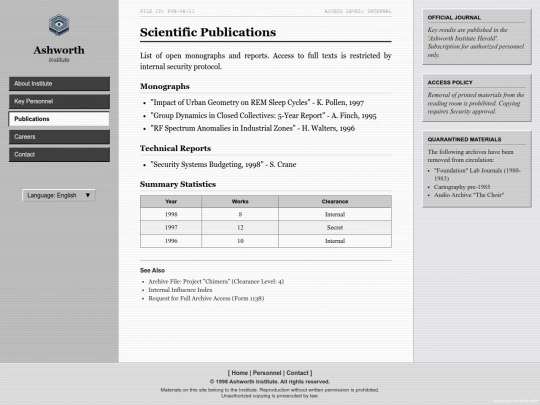The height and width of the screenshot is (405, 540).
Task: Click the copyright 1998 Ashworth Institute notice
Action: 270,382
